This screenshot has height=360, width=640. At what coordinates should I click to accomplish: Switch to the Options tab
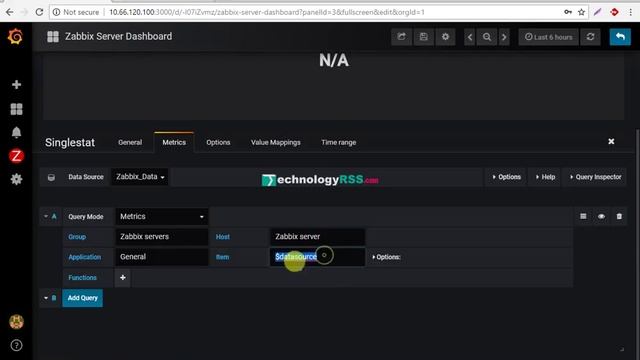218,142
